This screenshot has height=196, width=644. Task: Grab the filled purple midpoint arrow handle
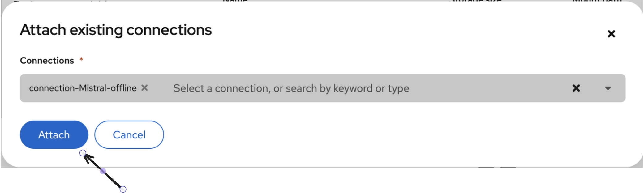[x=103, y=171]
